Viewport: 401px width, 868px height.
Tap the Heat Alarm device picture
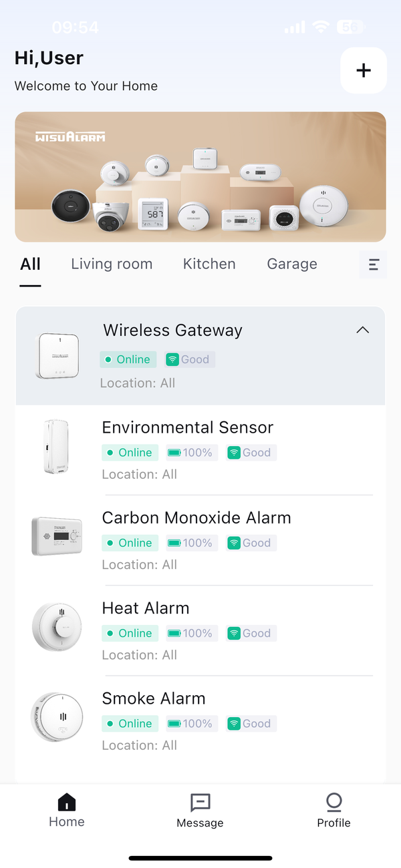(57, 626)
